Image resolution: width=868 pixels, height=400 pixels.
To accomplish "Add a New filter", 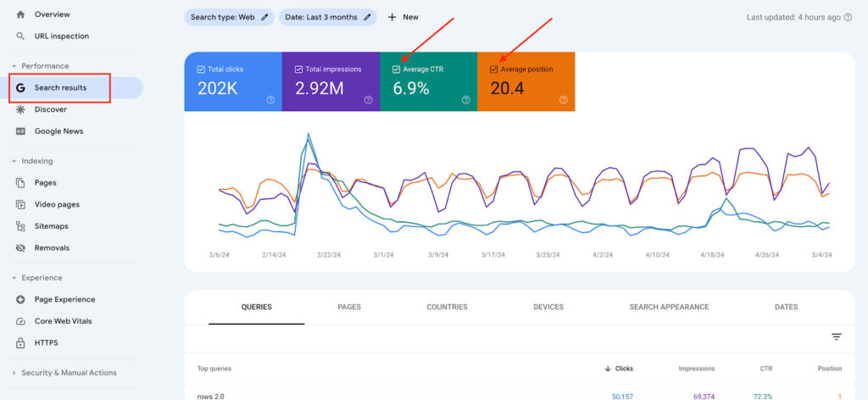I will click(403, 17).
